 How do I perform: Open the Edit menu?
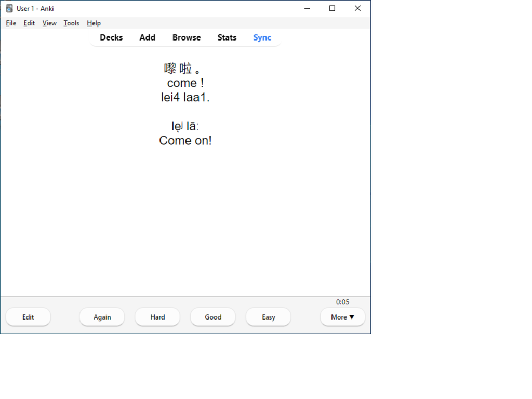[x=29, y=23]
